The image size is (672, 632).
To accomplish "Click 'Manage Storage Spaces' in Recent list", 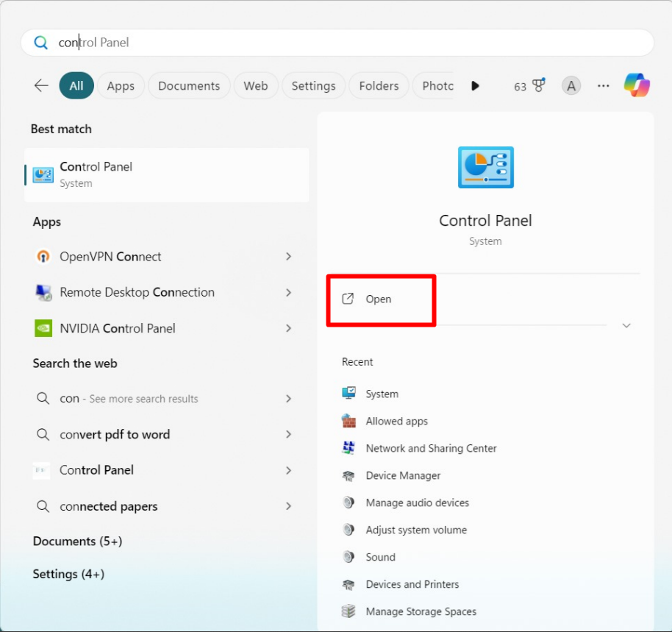I will [421, 611].
